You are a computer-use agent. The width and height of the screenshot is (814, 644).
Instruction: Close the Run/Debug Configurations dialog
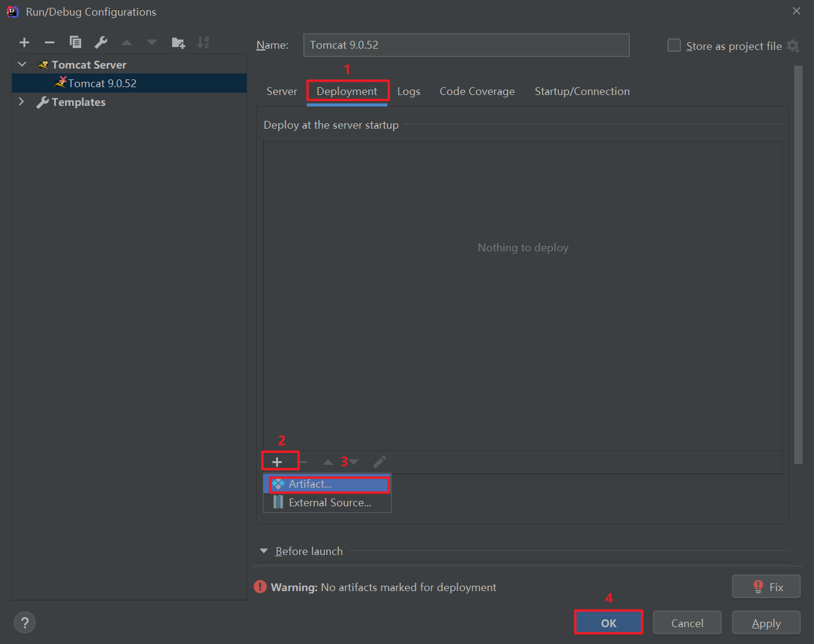(x=797, y=11)
